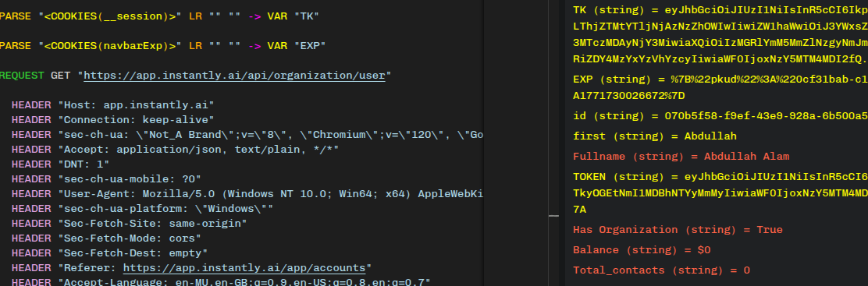Click the Accept-Language en-MU header line
Viewport: 868px width, 286px height.
click(x=221, y=281)
